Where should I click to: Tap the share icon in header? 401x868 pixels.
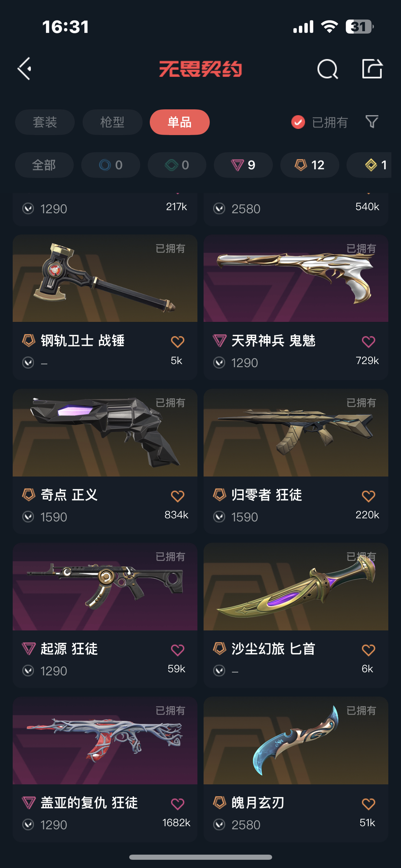[372, 69]
